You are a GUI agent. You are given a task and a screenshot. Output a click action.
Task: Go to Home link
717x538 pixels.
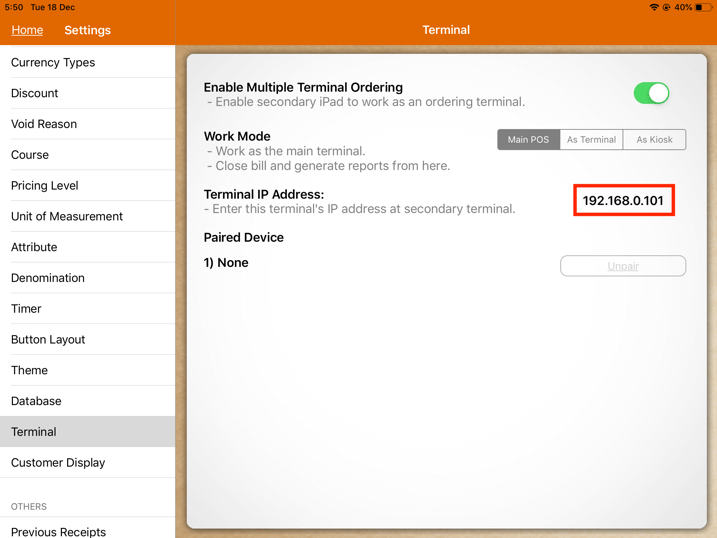tap(27, 30)
